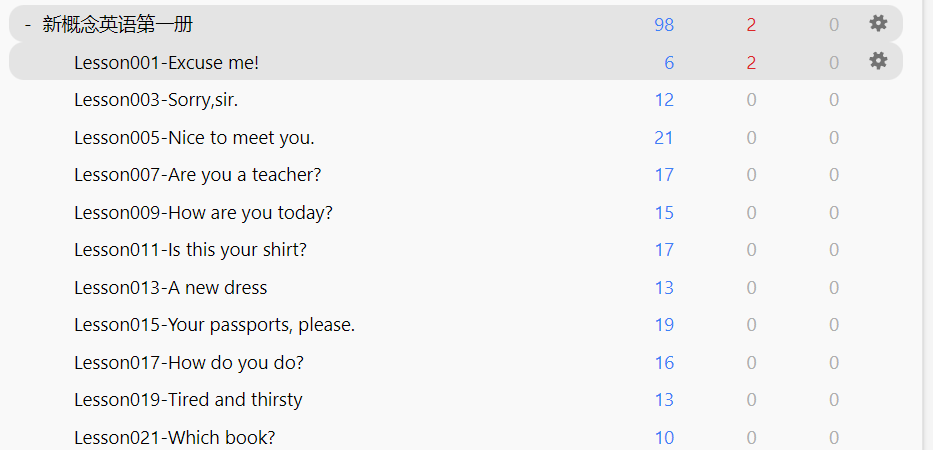
Task: Open deck Lesson015-Your passports, please.
Action: coord(214,325)
